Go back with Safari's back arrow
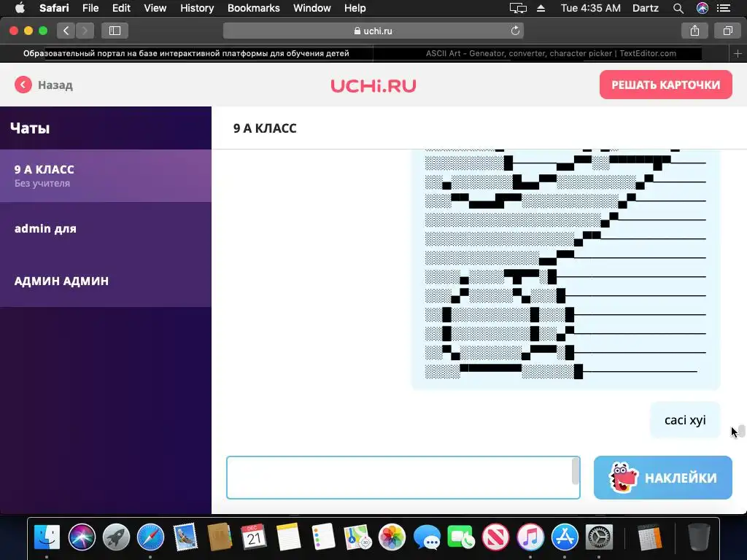The height and width of the screenshot is (560, 747). point(66,31)
